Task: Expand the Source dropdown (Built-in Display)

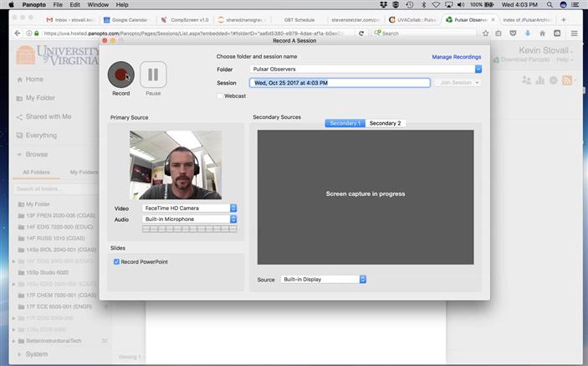Action: [323, 280]
